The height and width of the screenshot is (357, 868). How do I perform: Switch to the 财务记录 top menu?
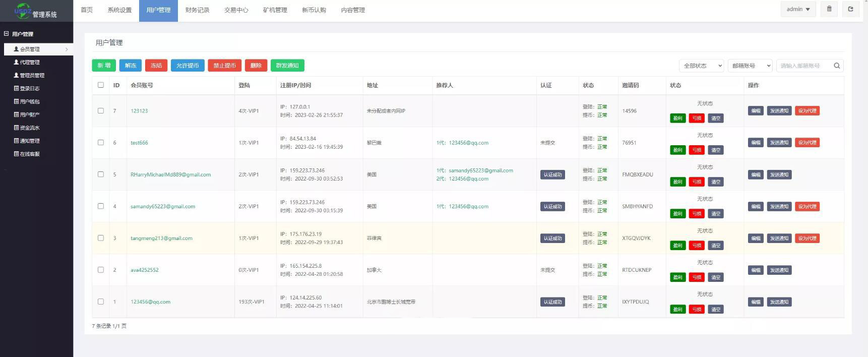tap(197, 10)
